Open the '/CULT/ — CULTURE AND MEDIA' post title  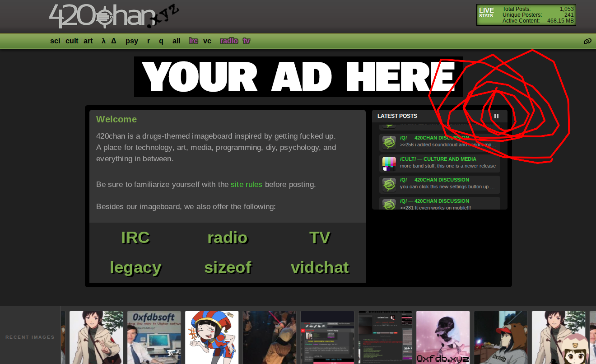tap(438, 159)
